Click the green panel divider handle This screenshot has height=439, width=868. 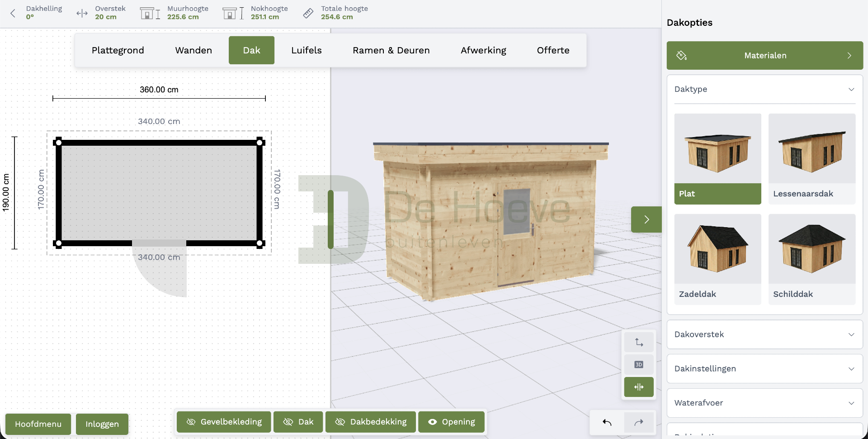pyautogui.click(x=330, y=219)
